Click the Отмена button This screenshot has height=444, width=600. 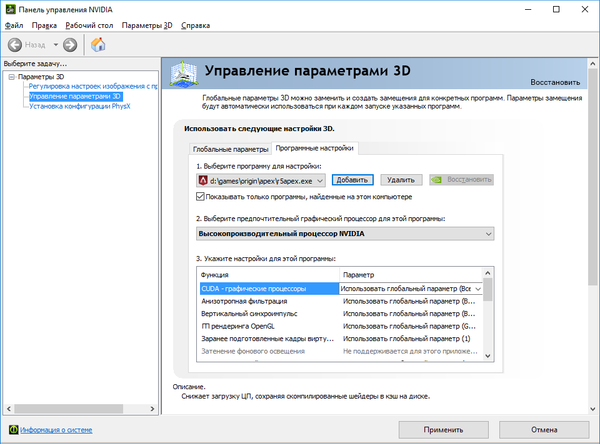pos(544,430)
